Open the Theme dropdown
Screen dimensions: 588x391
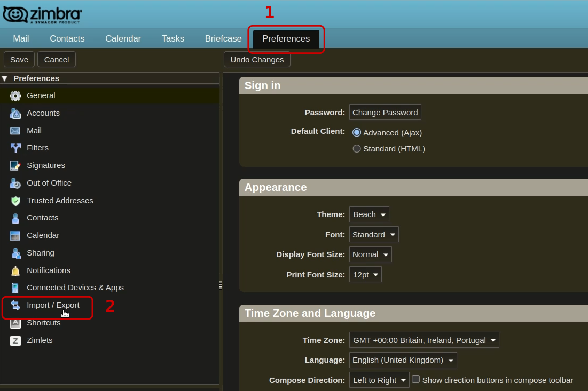click(369, 214)
